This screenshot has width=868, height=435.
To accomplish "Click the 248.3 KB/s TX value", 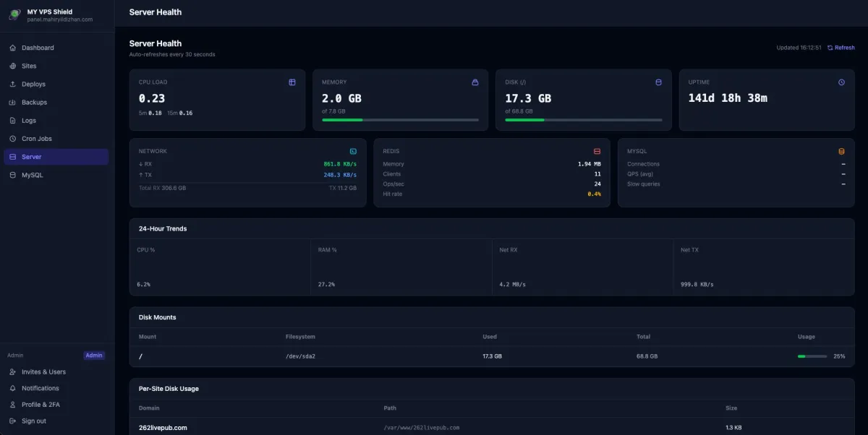I will pyautogui.click(x=340, y=175).
